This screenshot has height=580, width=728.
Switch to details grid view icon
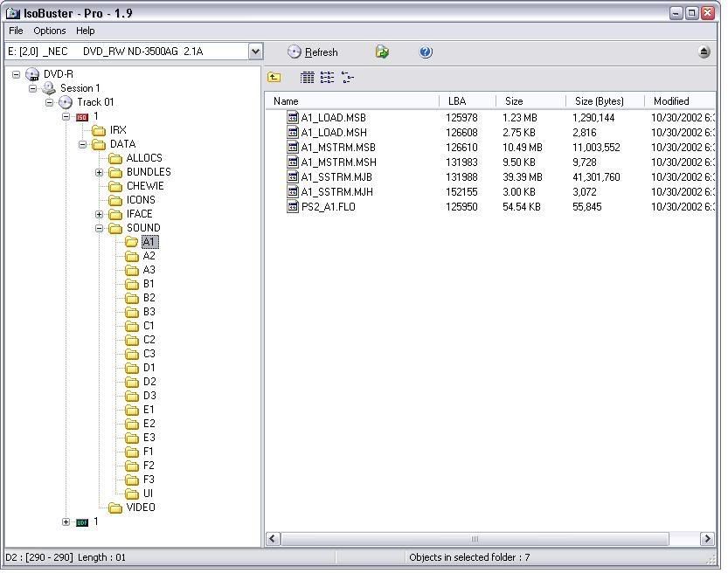click(307, 78)
